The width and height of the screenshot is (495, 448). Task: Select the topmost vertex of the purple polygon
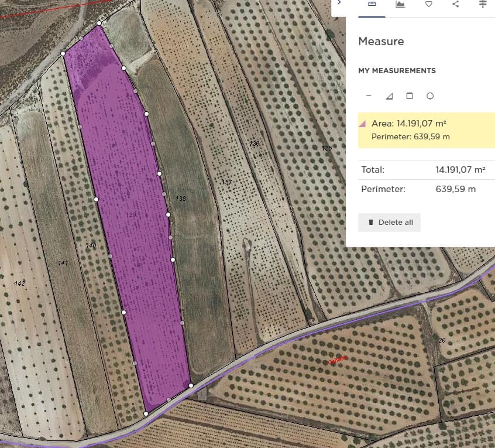pyautogui.click(x=99, y=24)
